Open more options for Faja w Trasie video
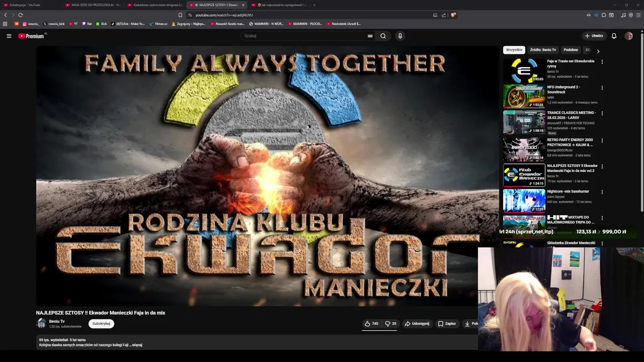644x362 pixels. coord(602,62)
